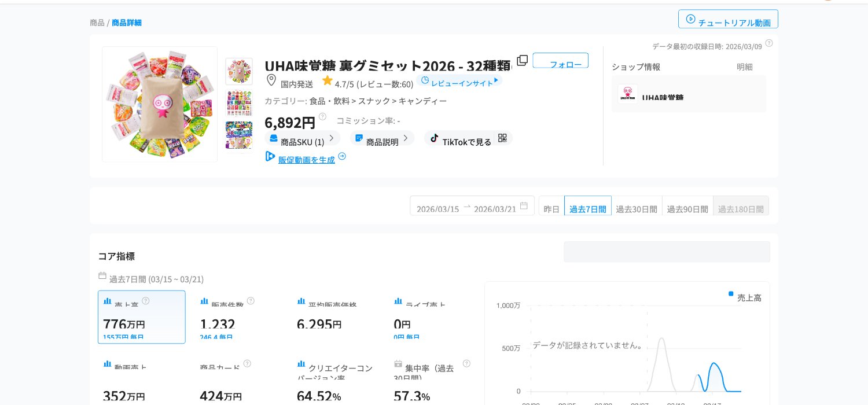Click the blue SKU package icon
The width and height of the screenshot is (868, 405).
[x=273, y=138]
